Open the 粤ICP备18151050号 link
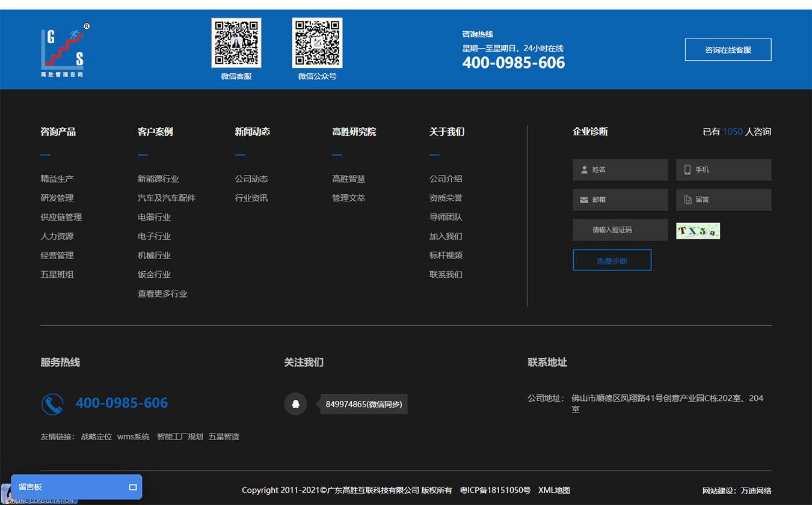Screen dimensions: 812x505 tap(495, 491)
